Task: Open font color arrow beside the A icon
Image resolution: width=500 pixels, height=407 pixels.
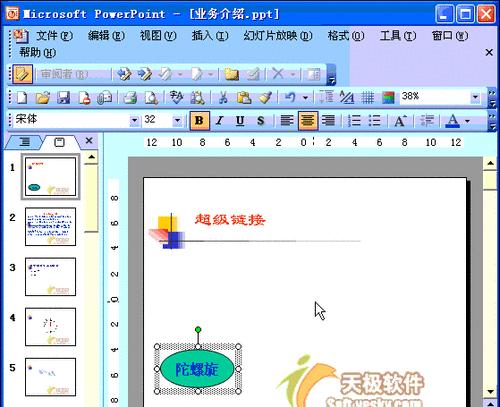Action: pyautogui.click(x=467, y=121)
